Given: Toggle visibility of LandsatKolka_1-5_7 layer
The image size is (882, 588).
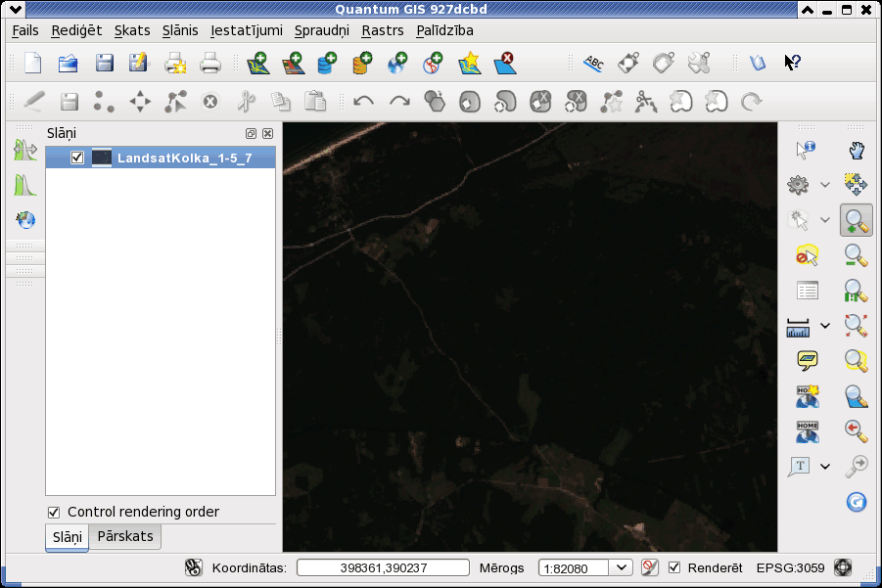Looking at the screenshot, I should coord(77,158).
